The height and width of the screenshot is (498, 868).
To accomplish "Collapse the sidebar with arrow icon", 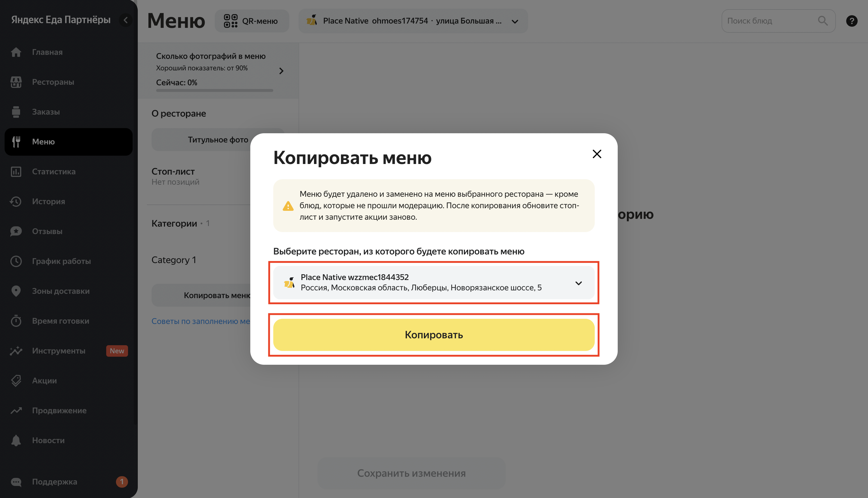I will [x=126, y=20].
